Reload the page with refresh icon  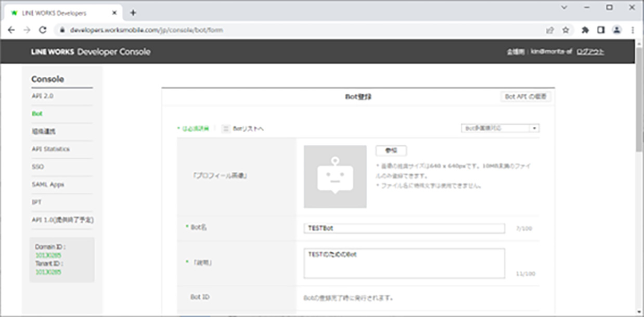click(x=43, y=30)
